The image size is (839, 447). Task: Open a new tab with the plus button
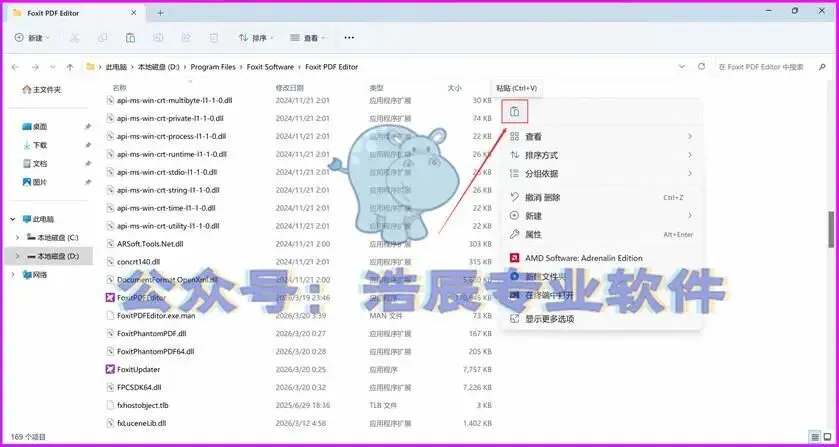tap(160, 12)
